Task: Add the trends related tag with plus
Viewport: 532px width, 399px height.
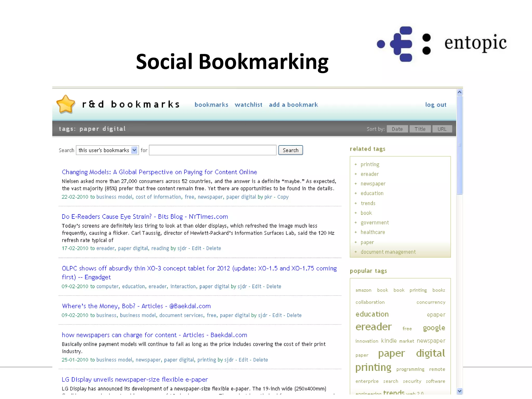Action: tap(356, 203)
